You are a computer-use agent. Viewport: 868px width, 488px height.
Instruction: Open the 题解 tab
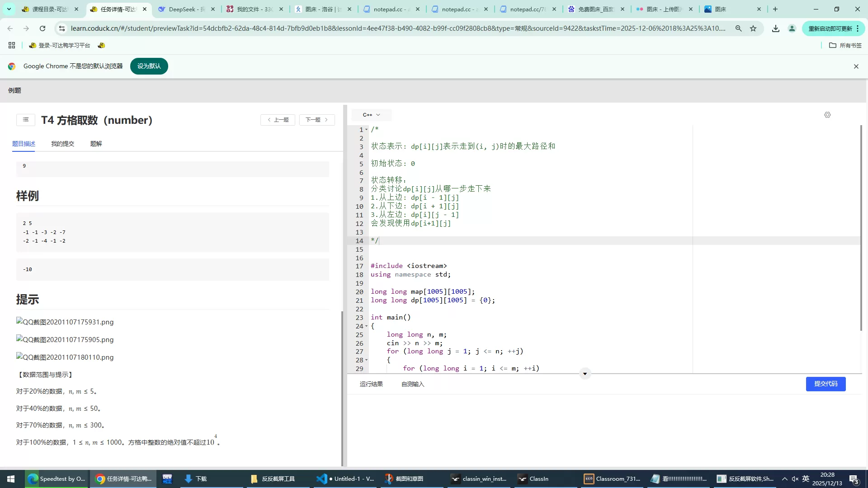click(x=96, y=144)
